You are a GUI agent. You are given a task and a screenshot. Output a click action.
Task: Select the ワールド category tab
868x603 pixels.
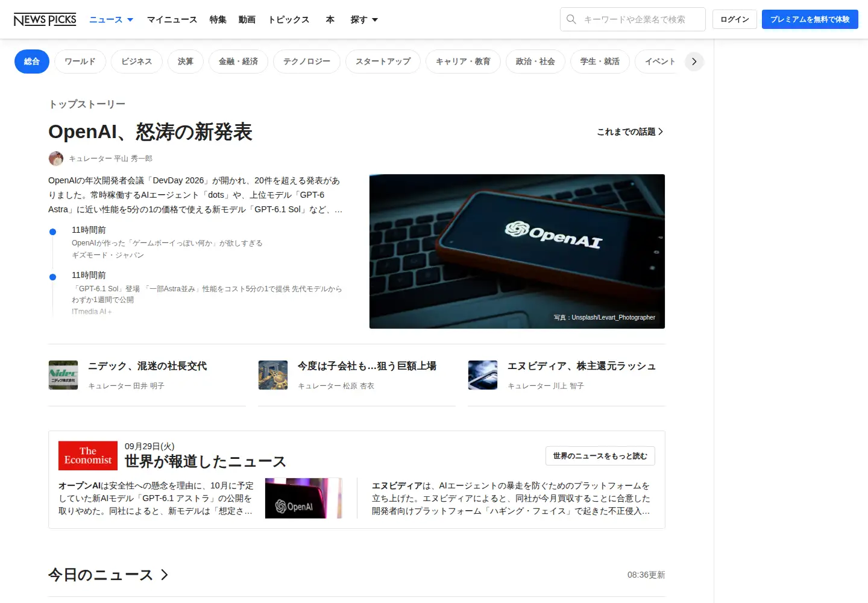(80, 62)
